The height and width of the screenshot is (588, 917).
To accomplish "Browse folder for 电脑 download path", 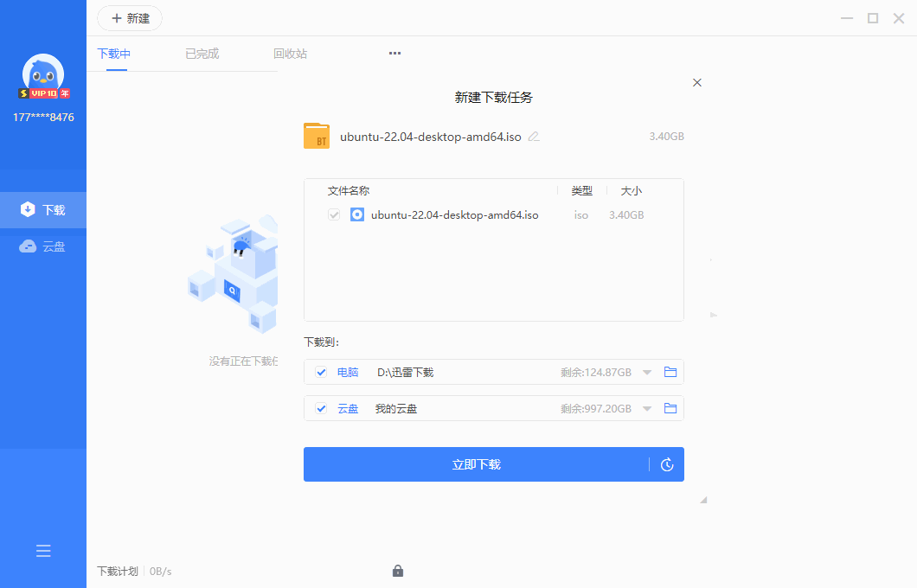I will 670,372.
